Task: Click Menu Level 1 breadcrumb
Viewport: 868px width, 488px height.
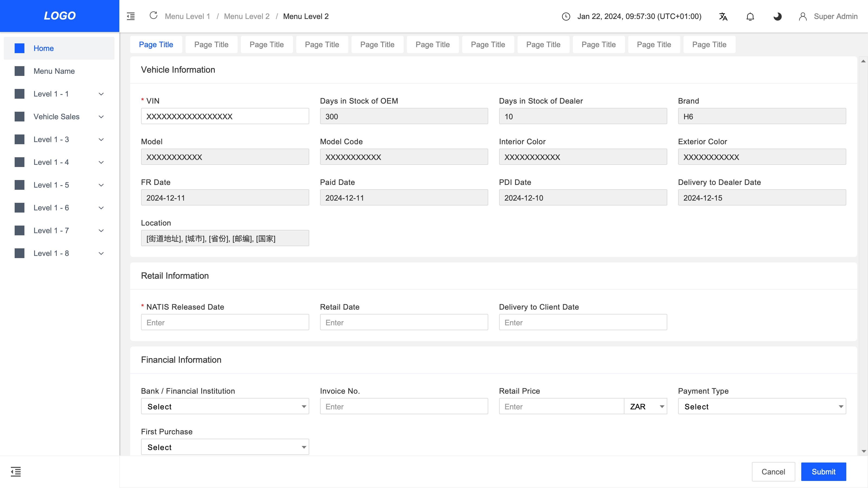Action: click(x=187, y=16)
